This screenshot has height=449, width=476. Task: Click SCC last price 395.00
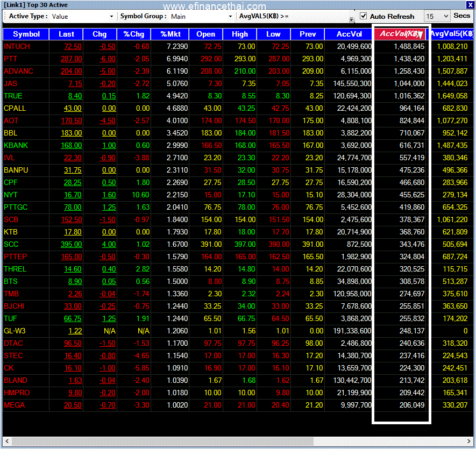click(x=72, y=244)
